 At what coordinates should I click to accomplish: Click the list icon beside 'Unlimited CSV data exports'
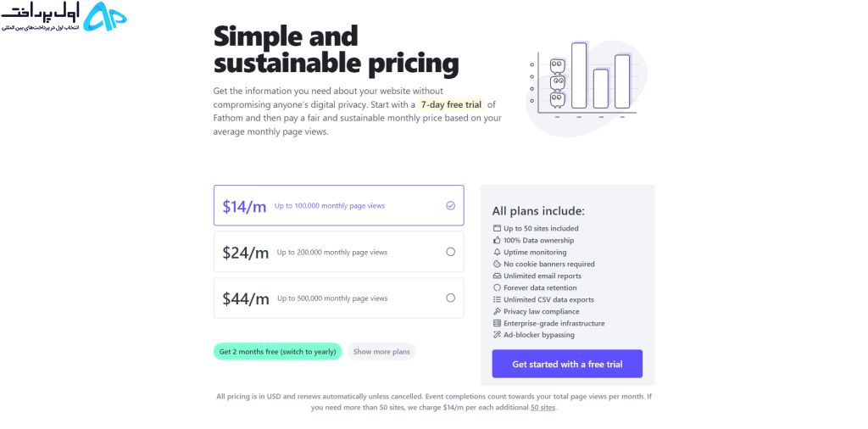[497, 299]
